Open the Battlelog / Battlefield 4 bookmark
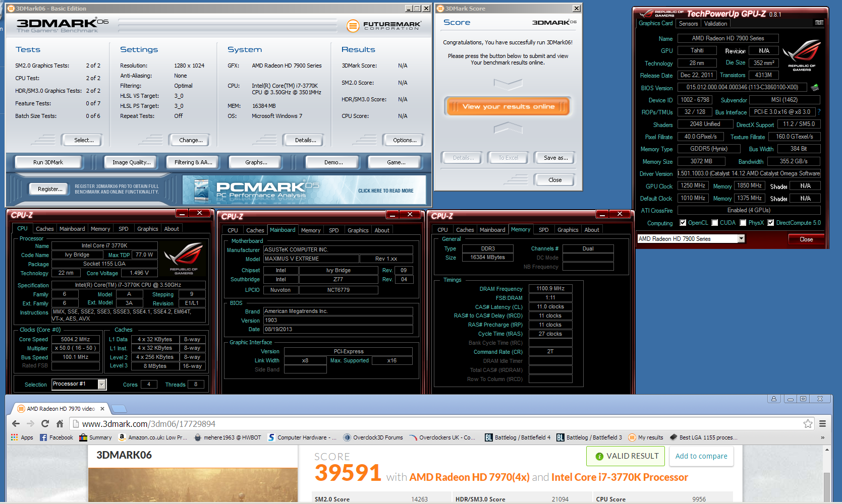The image size is (842, 504). 518,437
